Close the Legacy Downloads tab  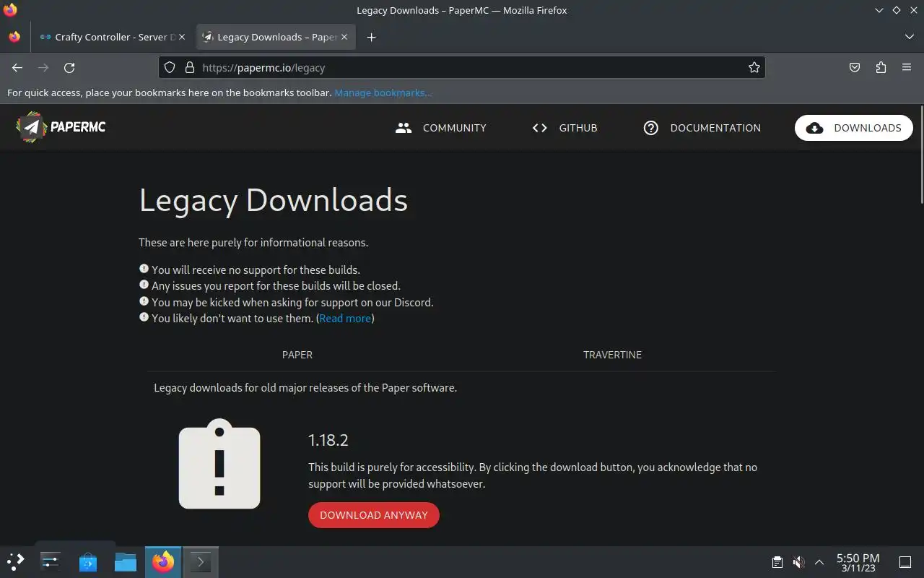point(344,37)
